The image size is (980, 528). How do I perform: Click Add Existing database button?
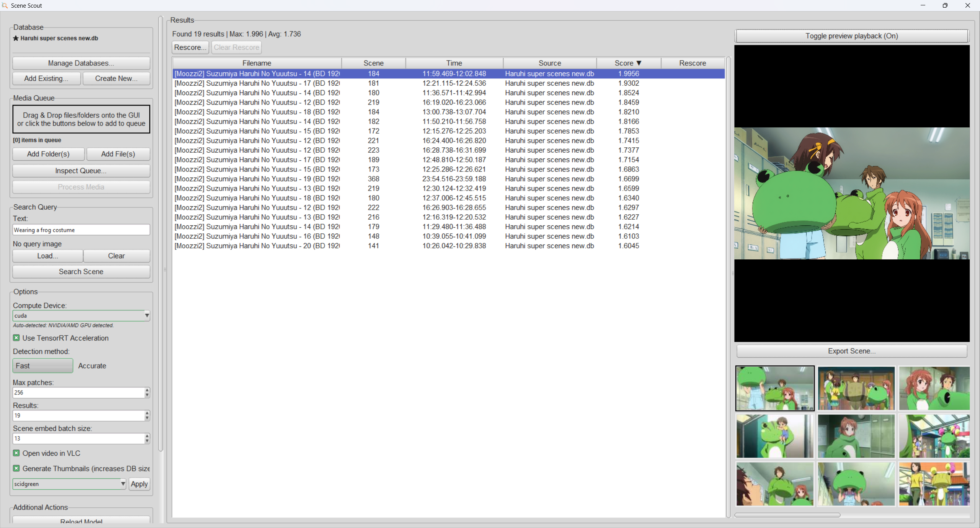[47, 78]
